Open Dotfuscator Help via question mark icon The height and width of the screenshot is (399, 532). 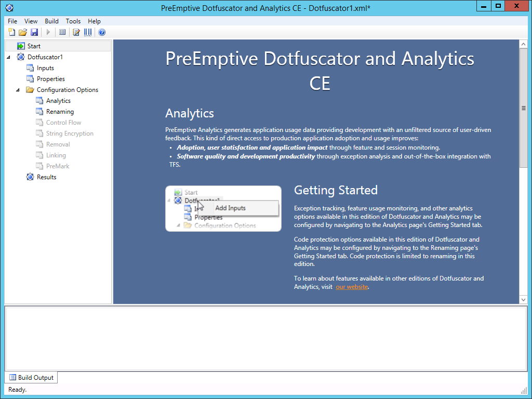point(102,32)
